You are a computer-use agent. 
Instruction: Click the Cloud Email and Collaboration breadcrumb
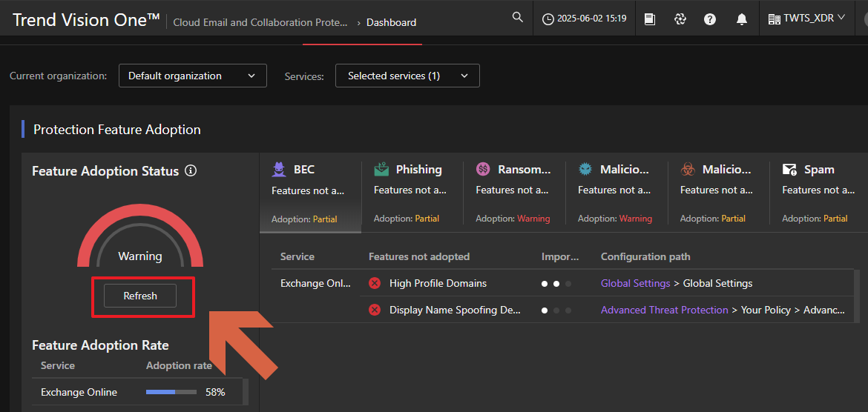coord(260,22)
